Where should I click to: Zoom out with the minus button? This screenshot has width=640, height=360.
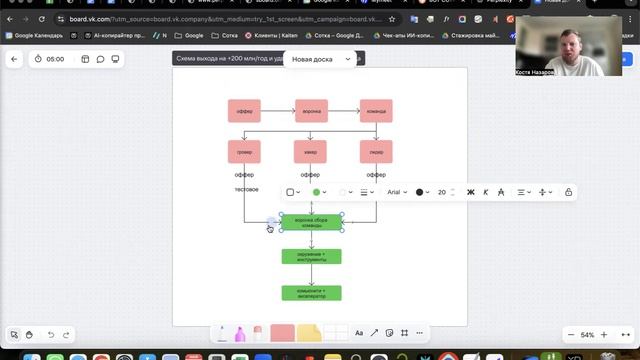point(571,335)
